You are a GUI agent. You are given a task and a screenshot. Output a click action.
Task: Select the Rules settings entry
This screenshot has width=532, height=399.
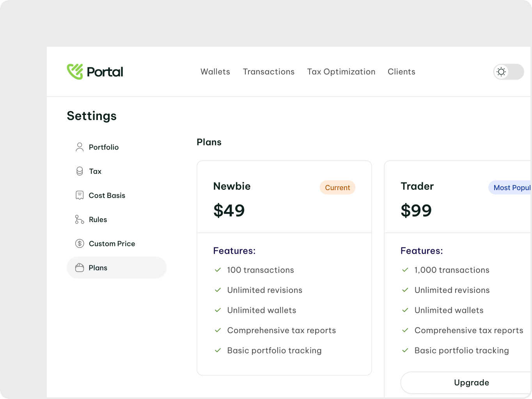[x=98, y=219]
